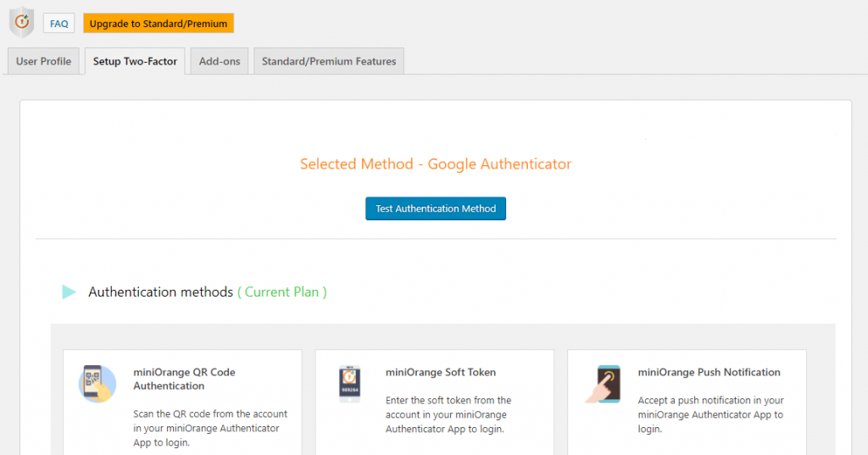Click the miniOrange shield logo
The width and height of the screenshot is (868, 455).
21,23
